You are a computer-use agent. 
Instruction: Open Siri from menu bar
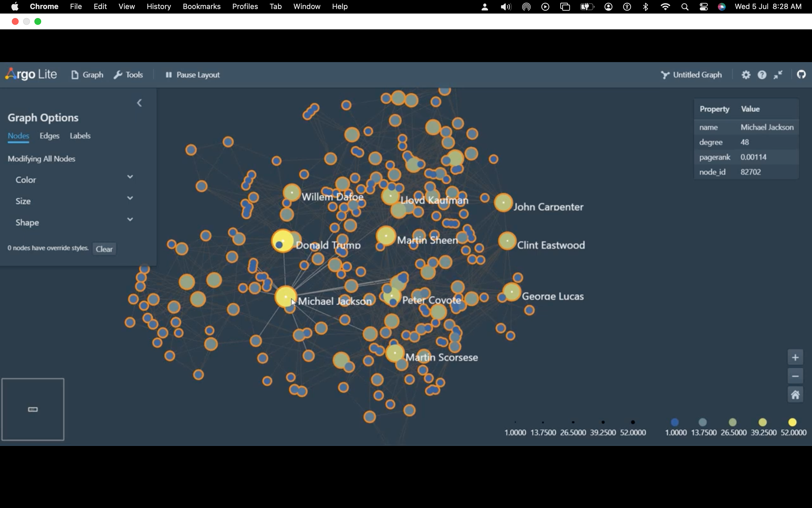tap(722, 7)
